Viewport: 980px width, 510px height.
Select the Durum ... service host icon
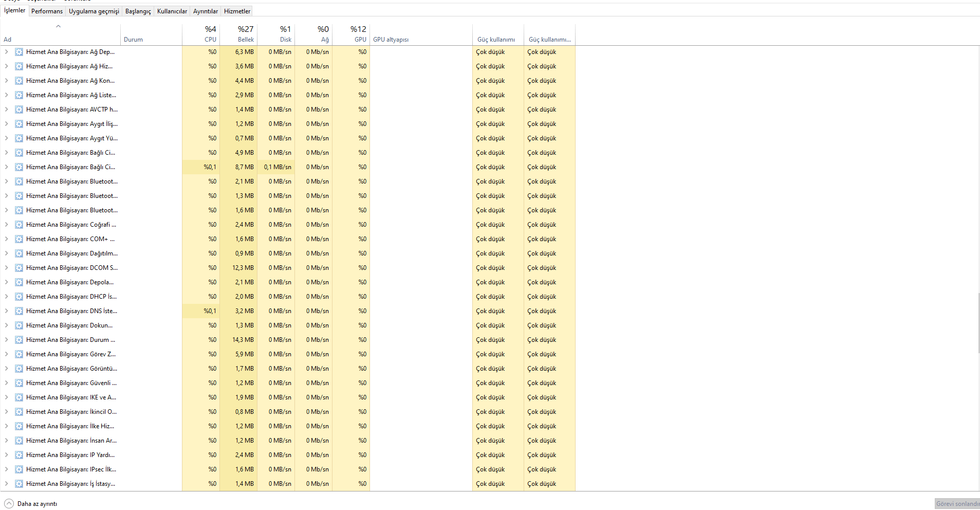[19, 340]
